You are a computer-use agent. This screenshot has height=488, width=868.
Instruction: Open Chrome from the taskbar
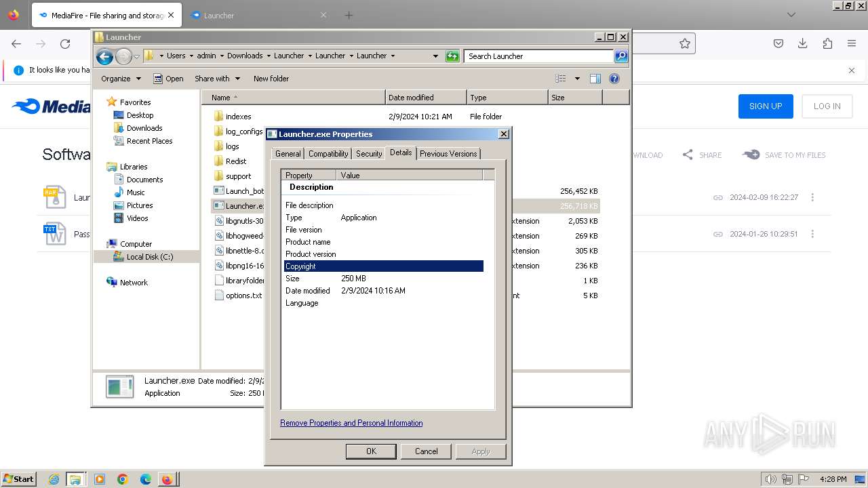[123, 479]
